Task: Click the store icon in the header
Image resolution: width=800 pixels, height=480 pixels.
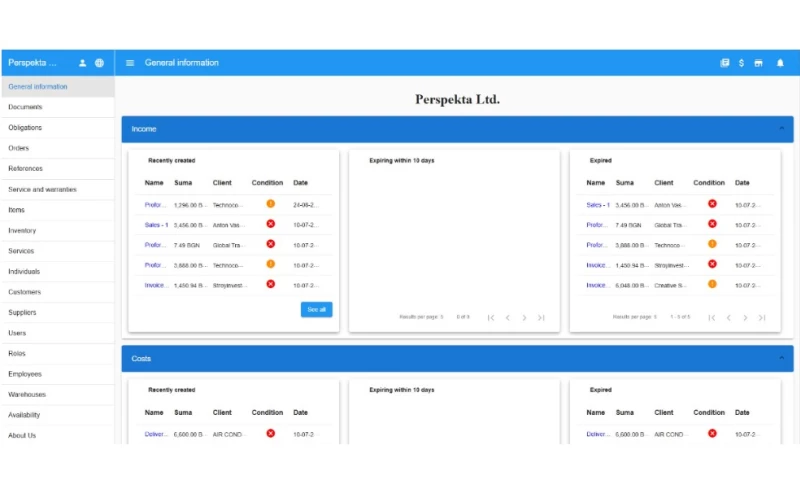Action: click(759, 63)
